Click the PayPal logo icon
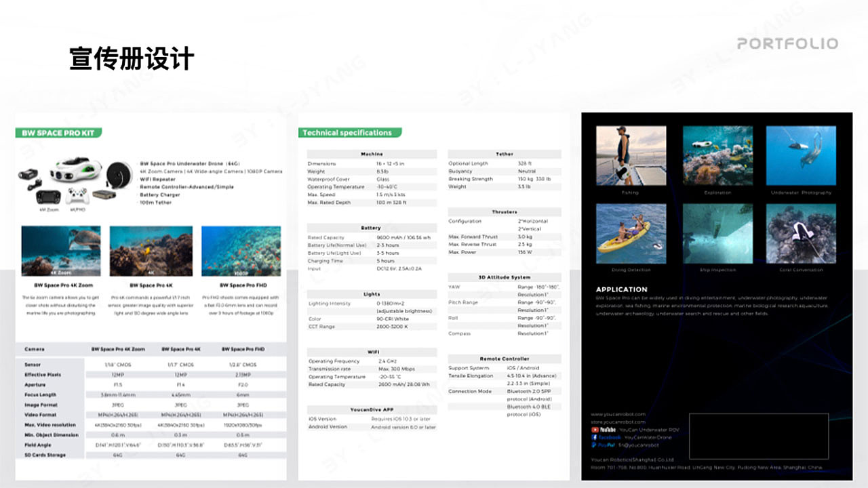This screenshot has width=868, height=488. tap(602, 445)
